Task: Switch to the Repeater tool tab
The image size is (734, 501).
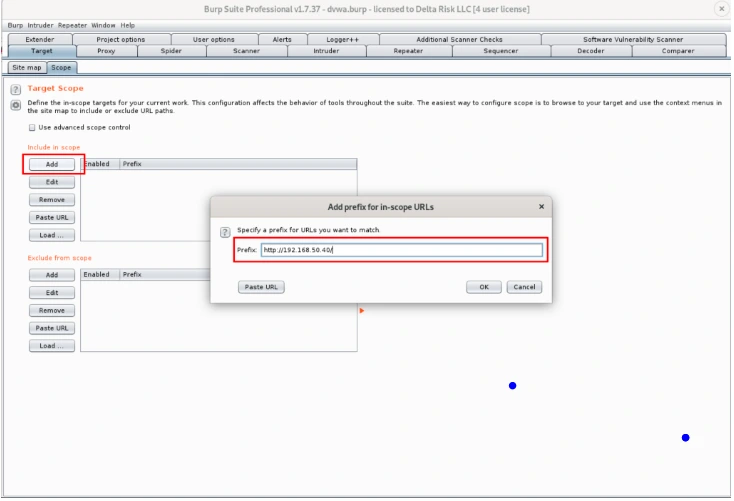Action: click(x=408, y=51)
